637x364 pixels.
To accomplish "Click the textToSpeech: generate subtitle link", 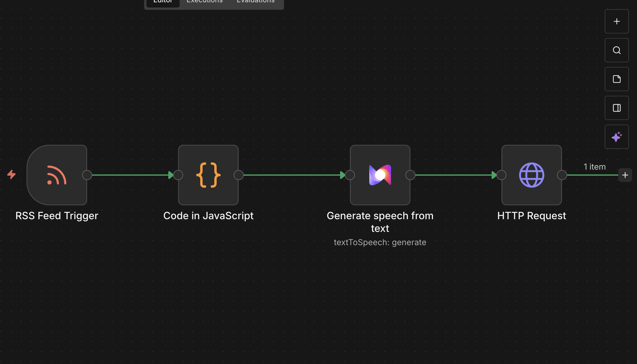I will point(380,242).
